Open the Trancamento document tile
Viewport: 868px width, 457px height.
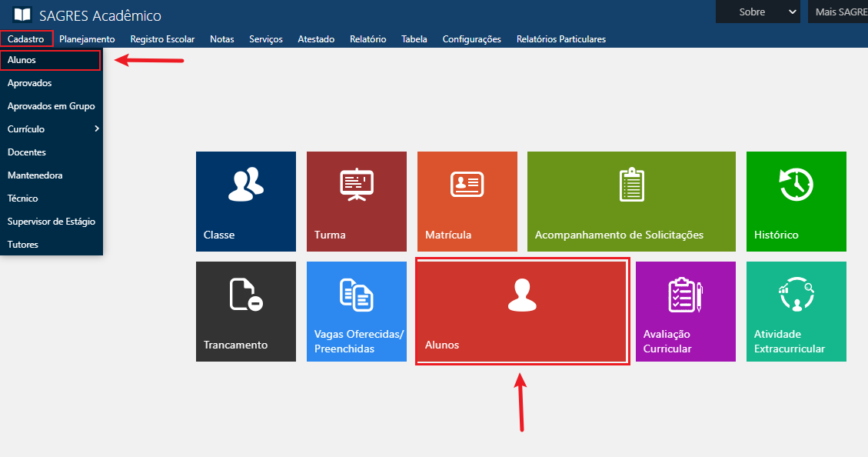coord(246,295)
